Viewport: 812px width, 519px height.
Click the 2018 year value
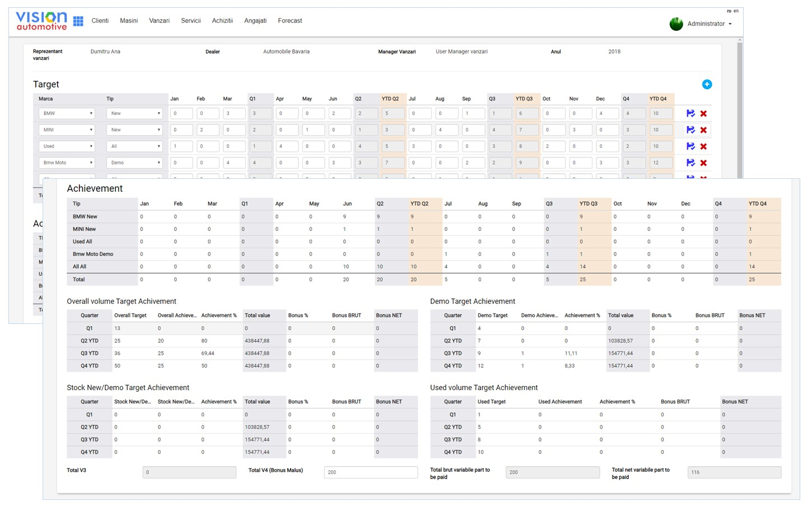[614, 52]
